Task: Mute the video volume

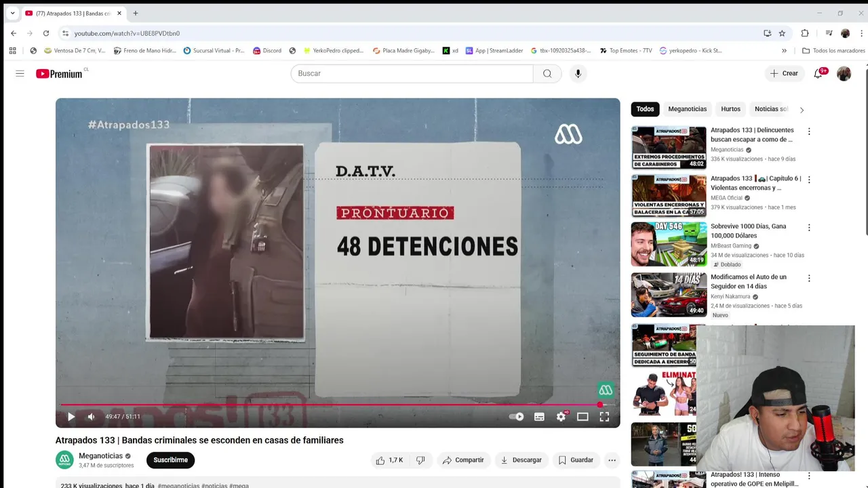Action: (x=91, y=417)
